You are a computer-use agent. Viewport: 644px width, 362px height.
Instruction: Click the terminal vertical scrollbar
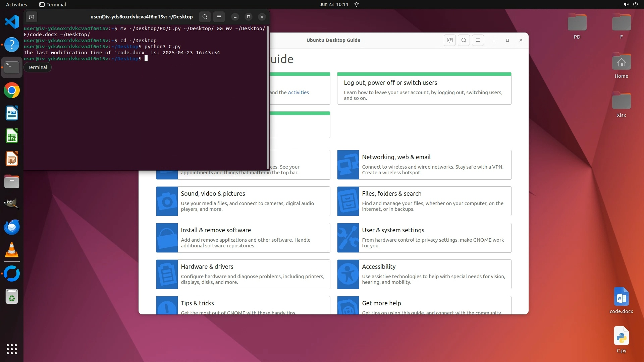268,97
